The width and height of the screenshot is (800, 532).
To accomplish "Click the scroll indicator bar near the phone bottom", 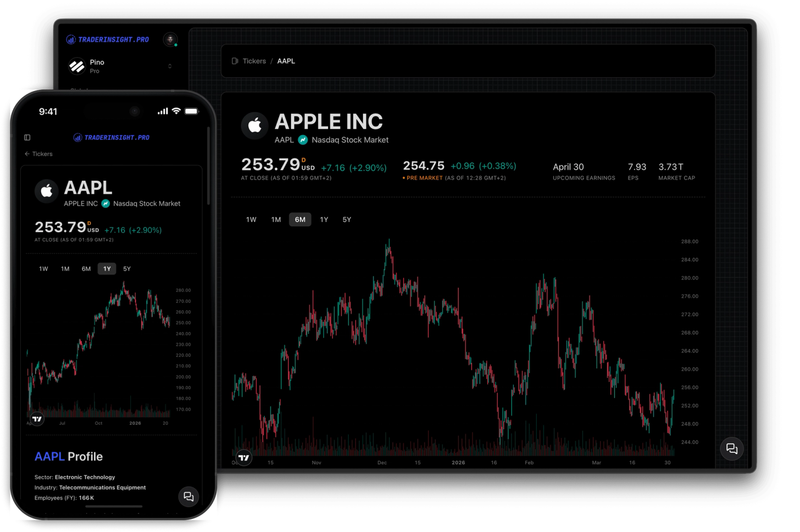I will [113, 506].
